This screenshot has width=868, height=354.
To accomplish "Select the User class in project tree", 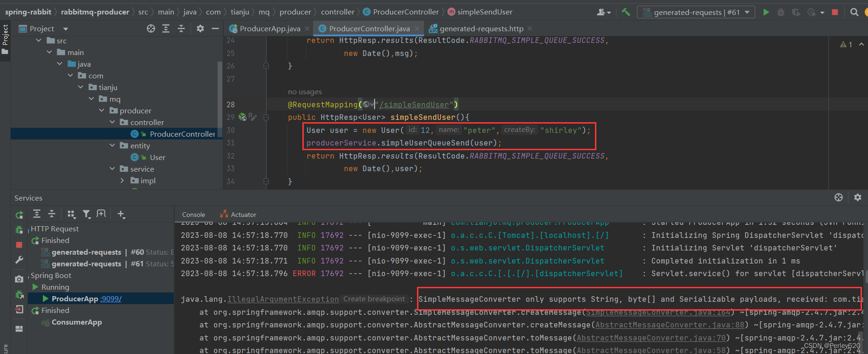I will [157, 157].
